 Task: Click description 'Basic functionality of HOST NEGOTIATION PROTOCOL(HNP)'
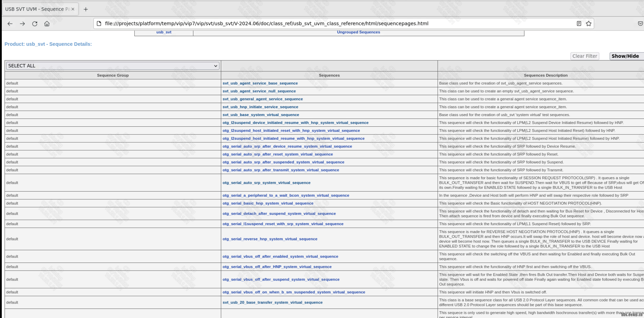pos(520,203)
